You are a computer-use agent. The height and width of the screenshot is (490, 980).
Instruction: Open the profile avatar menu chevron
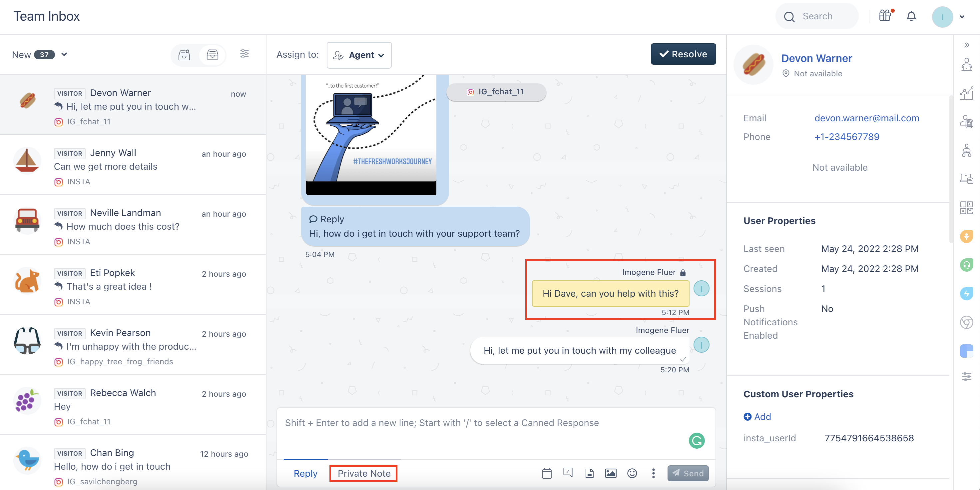(x=962, y=17)
